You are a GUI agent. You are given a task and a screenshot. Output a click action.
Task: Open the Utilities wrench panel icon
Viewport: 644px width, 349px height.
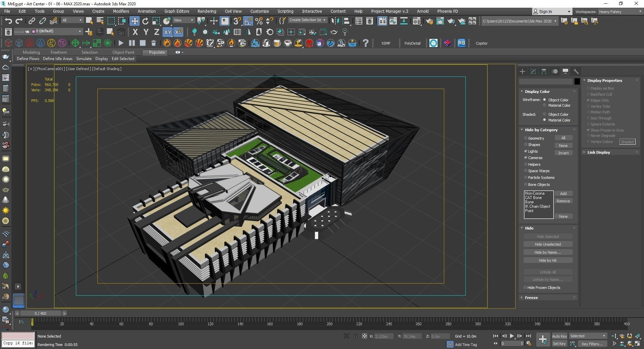coord(576,71)
